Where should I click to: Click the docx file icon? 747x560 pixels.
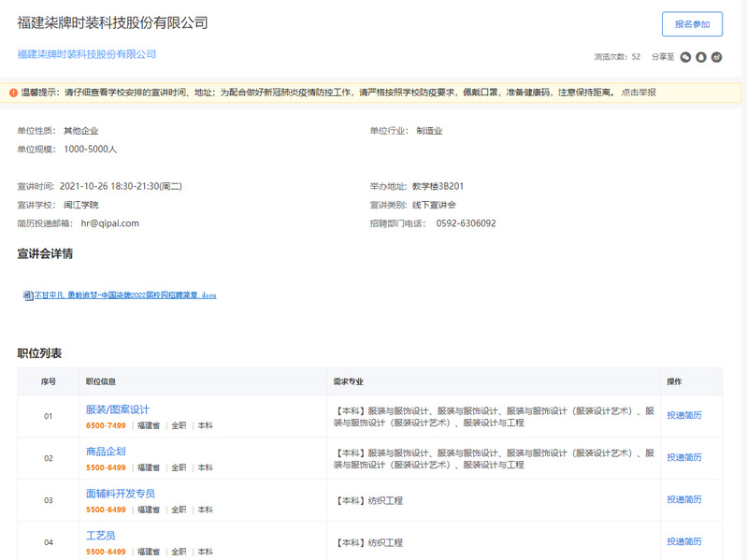click(x=28, y=295)
